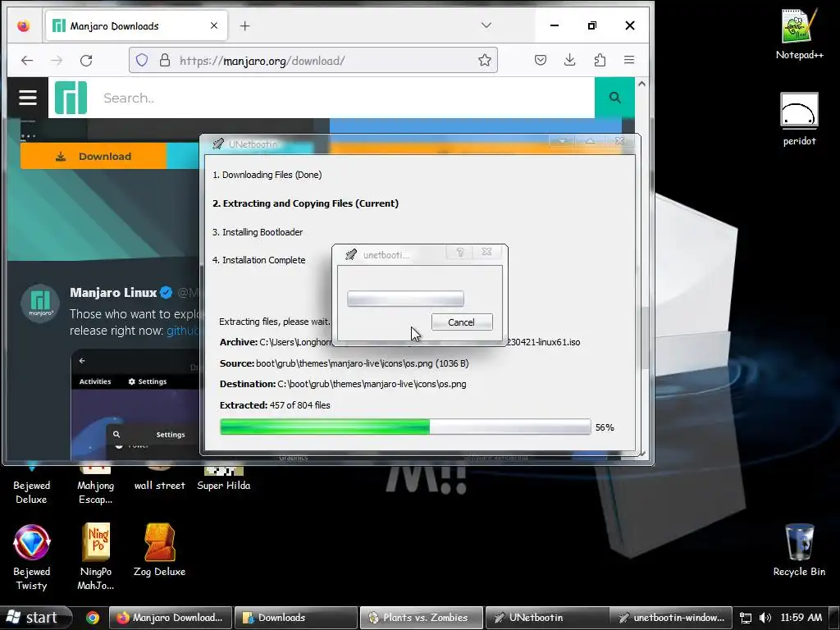Viewport: 840px width, 630px height.
Task: Click the volume icon in system tray
Action: pos(765,618)
